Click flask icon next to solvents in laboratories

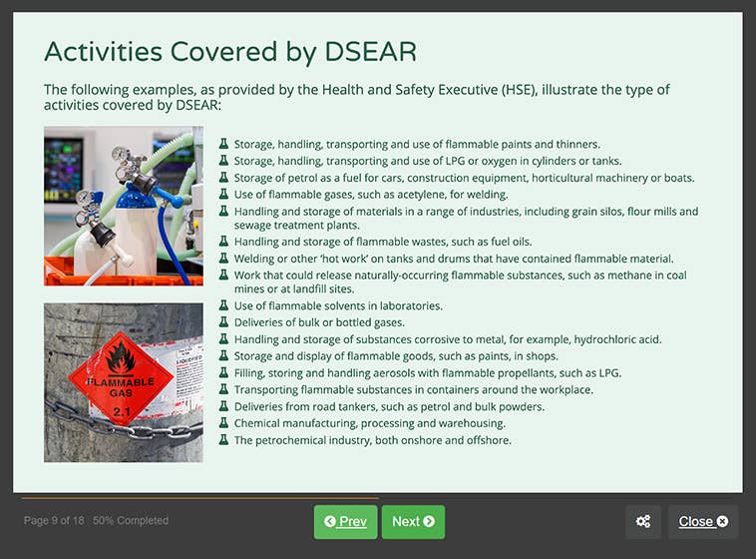224,305
